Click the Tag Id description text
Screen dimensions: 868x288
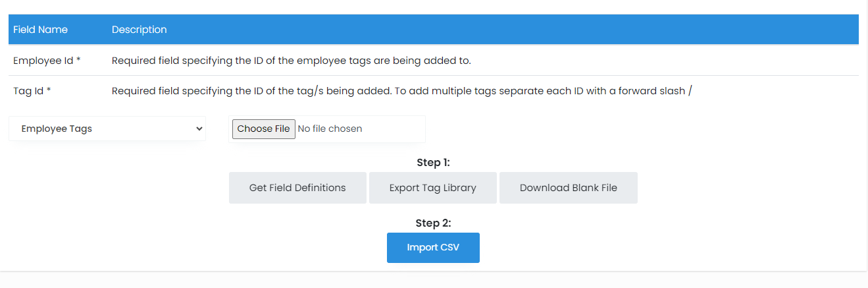(401, 91)
